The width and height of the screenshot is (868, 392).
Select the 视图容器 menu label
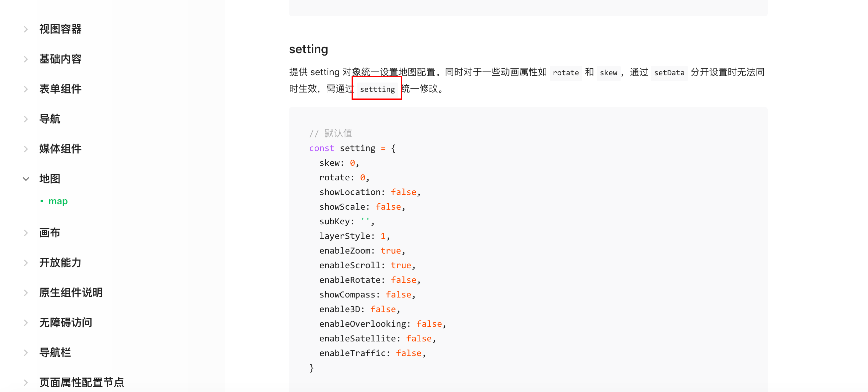click(60, 29)
